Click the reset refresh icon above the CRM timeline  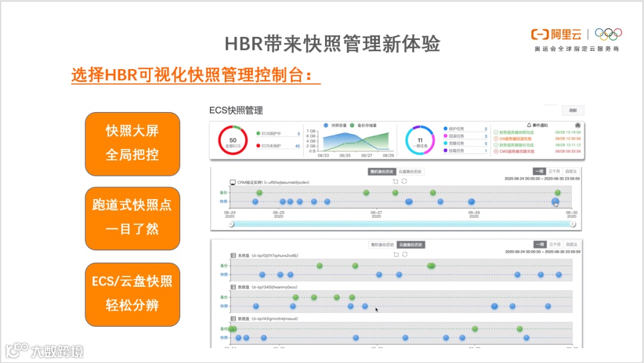click(x=404, y=181)
